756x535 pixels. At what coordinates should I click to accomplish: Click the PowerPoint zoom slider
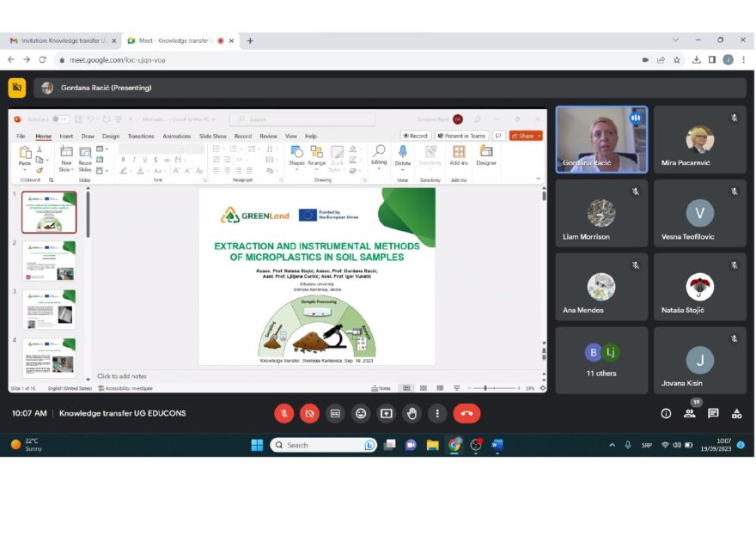pyautogui.click(x=496, y=388)
